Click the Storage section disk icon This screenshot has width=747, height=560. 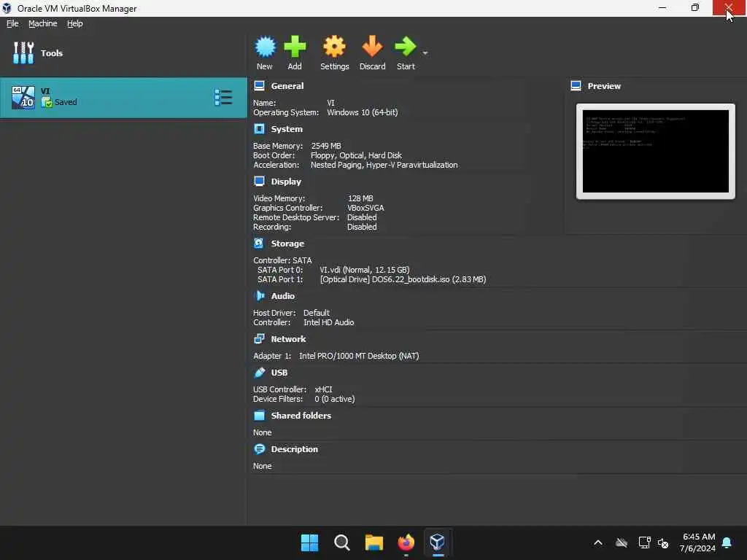pos(259,244)
